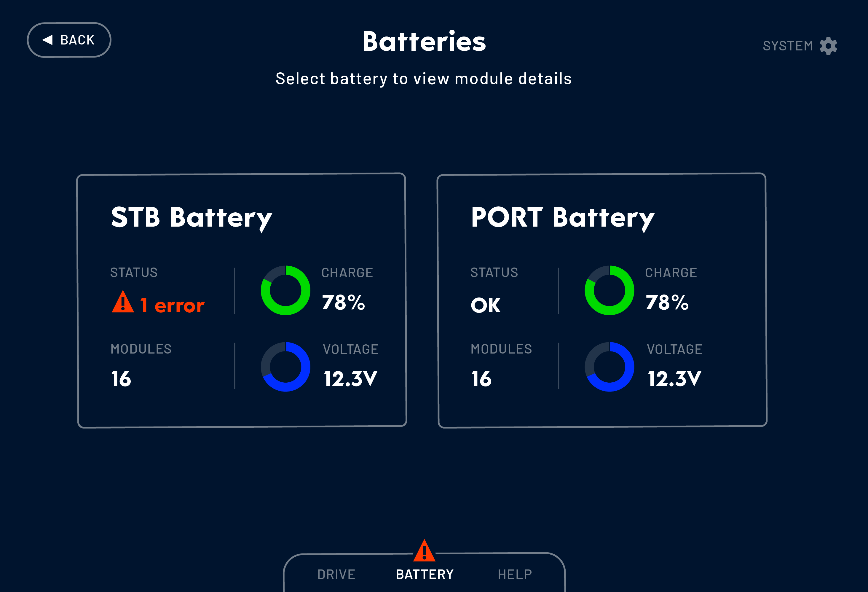Open the Help tab

tap(515, 574)
